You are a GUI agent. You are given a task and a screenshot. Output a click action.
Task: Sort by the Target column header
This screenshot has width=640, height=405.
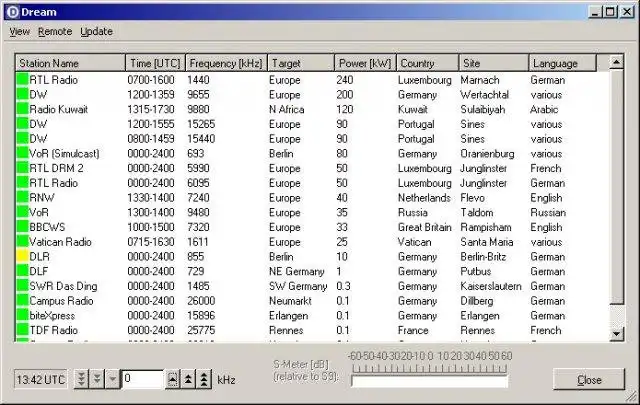point(301,63)
